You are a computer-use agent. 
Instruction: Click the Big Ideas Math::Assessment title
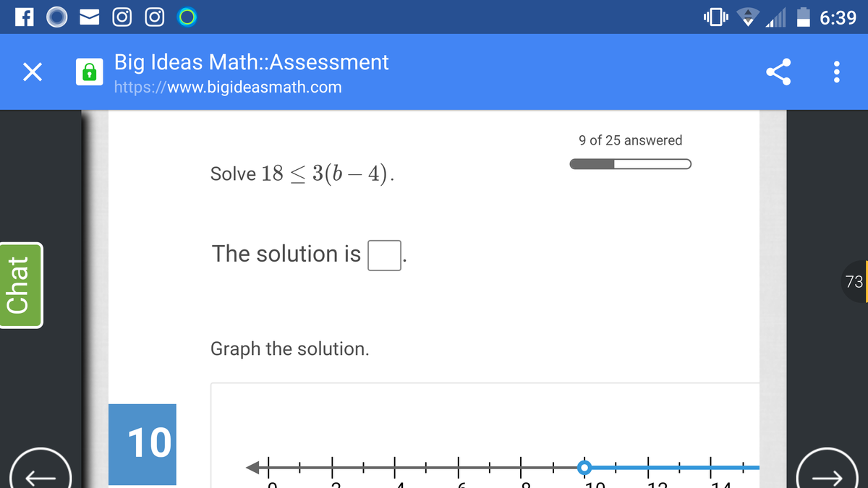pos(251,62)
